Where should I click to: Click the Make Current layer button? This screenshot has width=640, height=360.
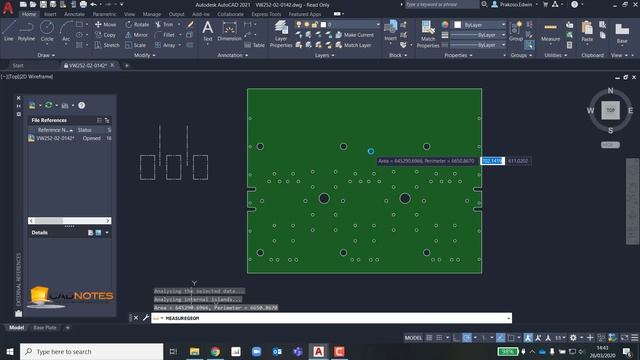click(354, 35)
